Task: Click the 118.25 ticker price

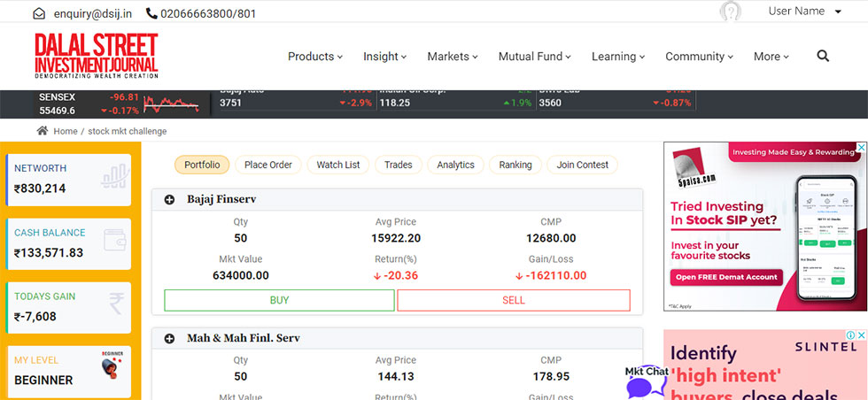Action: pos(395,103)
